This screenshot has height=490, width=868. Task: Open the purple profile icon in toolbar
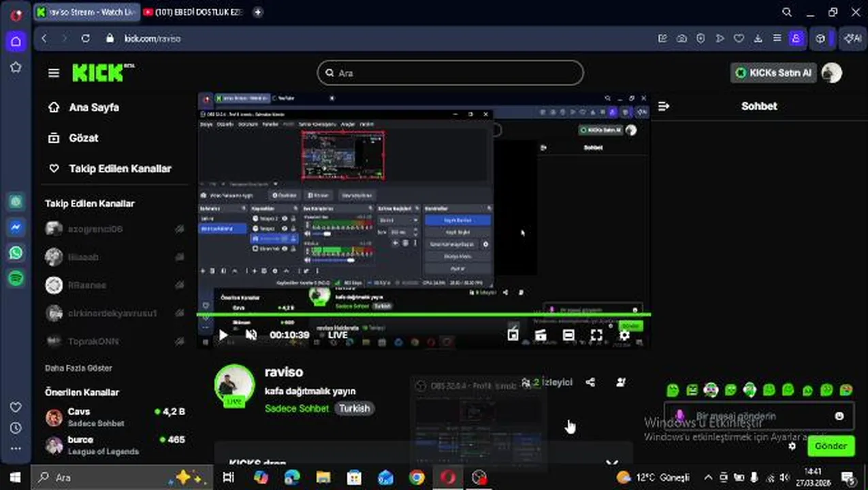coord(797,39)
